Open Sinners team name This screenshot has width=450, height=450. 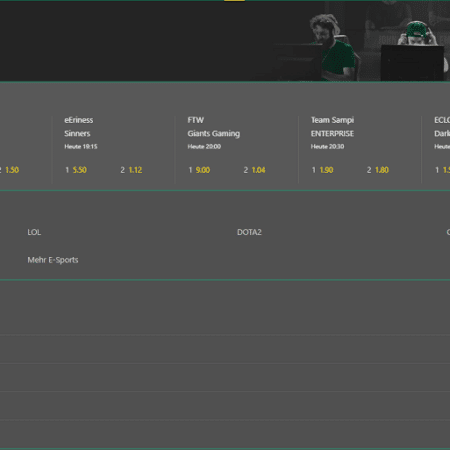click(77, 133)
